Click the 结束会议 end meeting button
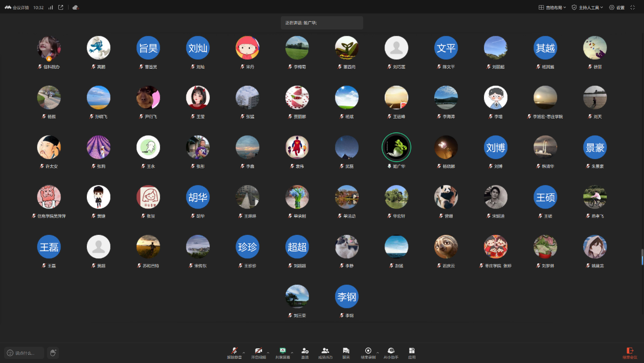Screen dimensions: 644x363 point(630,353)
